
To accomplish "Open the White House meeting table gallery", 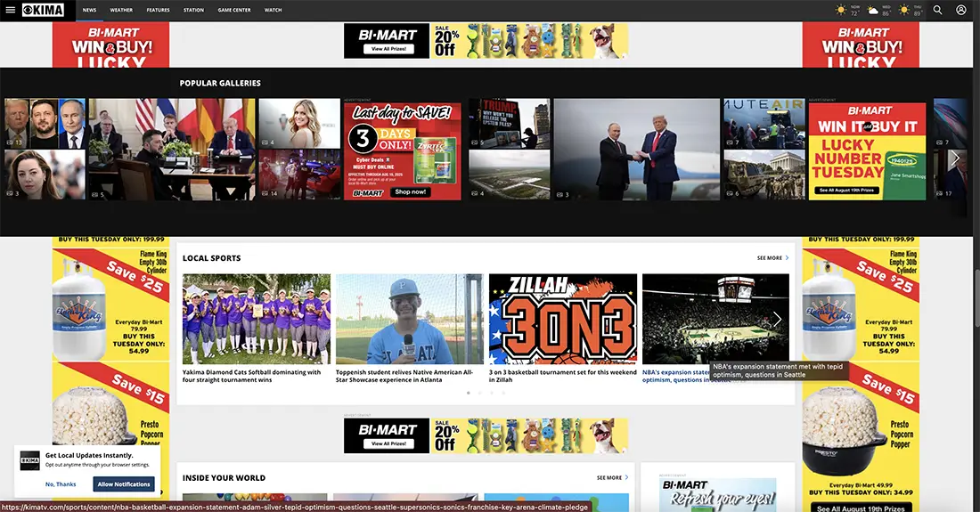I will point(172,150).
